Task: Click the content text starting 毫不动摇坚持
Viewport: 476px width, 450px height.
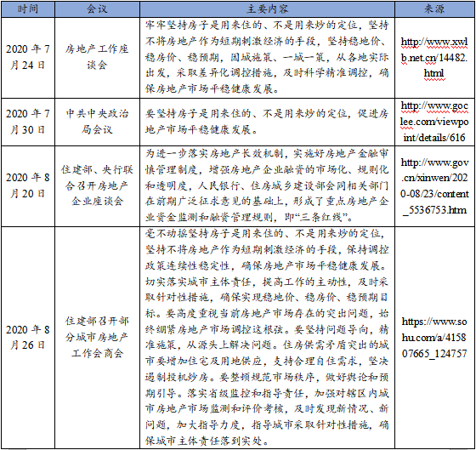Action: tap(267, 338)
